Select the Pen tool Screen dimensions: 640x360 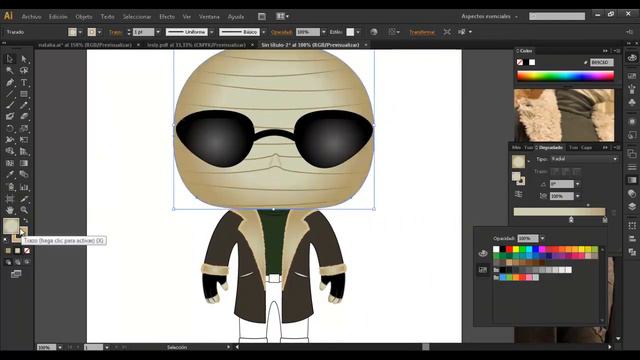[x=10, y=82]
